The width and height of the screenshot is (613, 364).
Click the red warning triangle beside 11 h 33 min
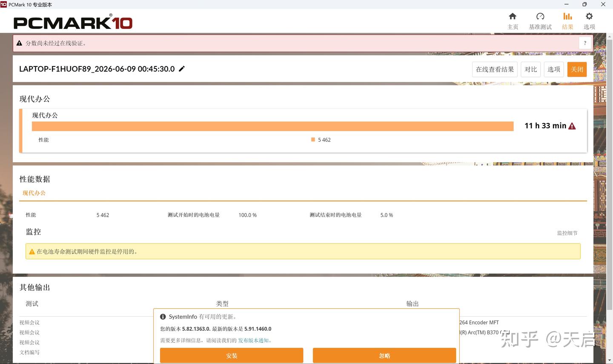(x=572, y=126)
